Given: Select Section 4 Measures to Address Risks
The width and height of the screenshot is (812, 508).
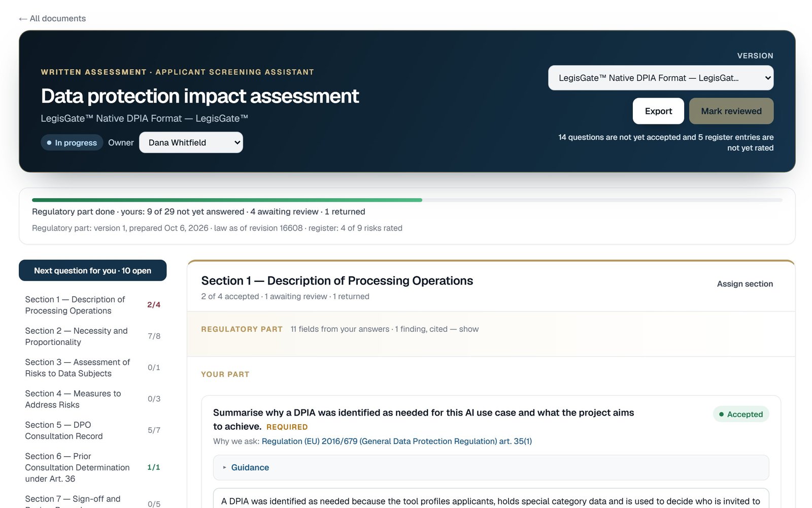Looking at the screenshot, I should coord(93,399).
